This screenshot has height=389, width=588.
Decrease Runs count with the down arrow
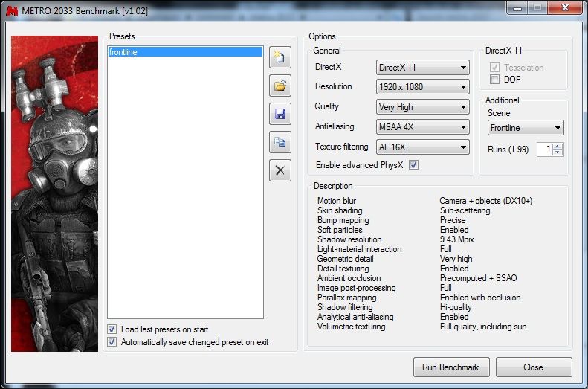point(558,152)
